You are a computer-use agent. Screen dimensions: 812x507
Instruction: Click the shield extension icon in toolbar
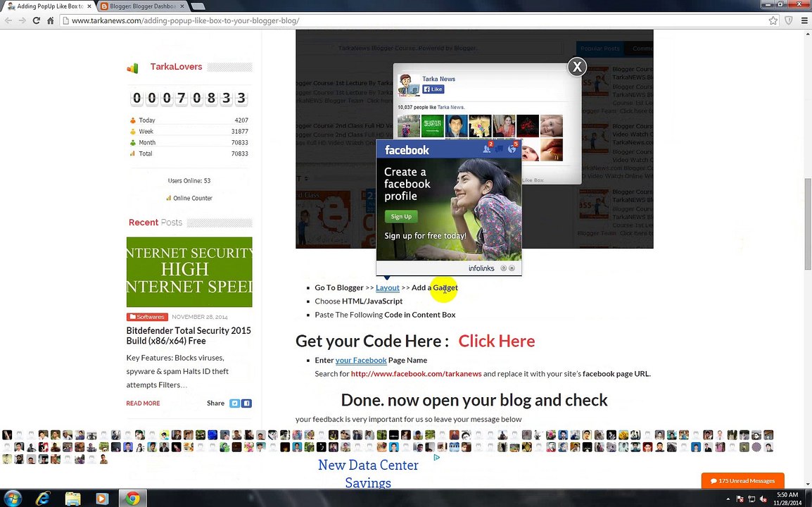click(x=789, y=20)
